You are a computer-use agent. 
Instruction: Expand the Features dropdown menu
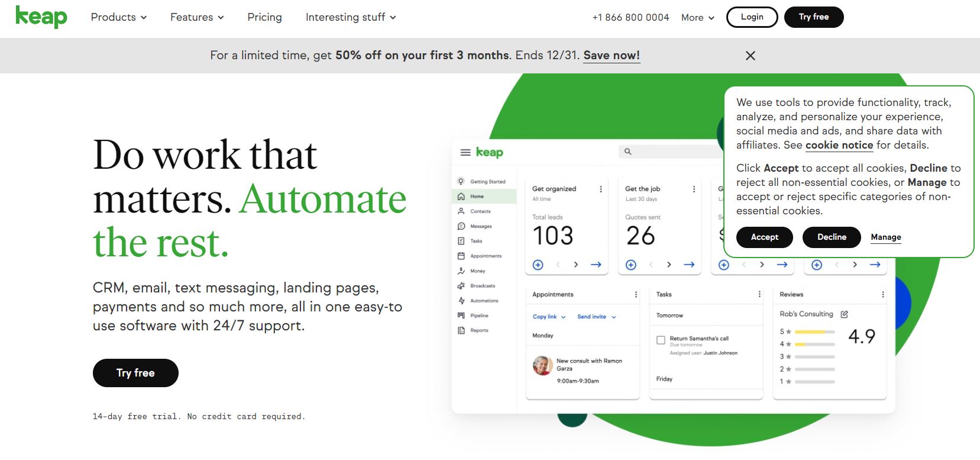(x=198, y=17)
